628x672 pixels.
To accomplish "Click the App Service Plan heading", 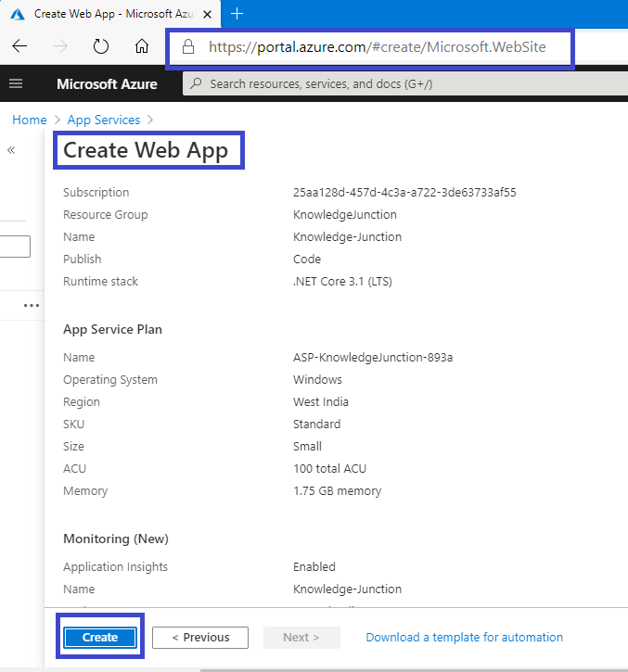I will click(112, 330).
